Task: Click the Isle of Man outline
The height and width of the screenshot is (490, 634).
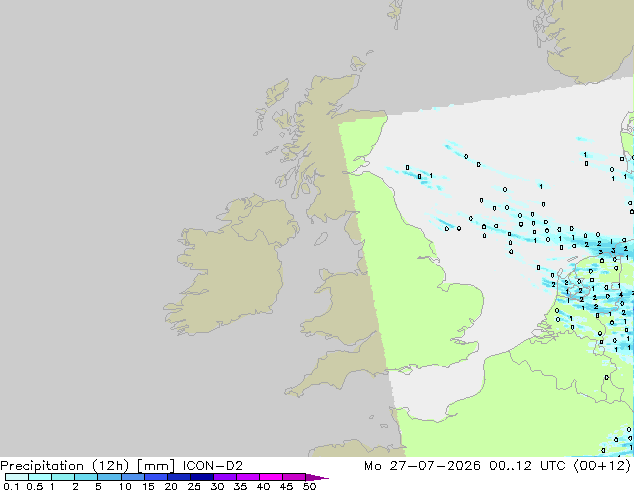Action: click(321, 239)
